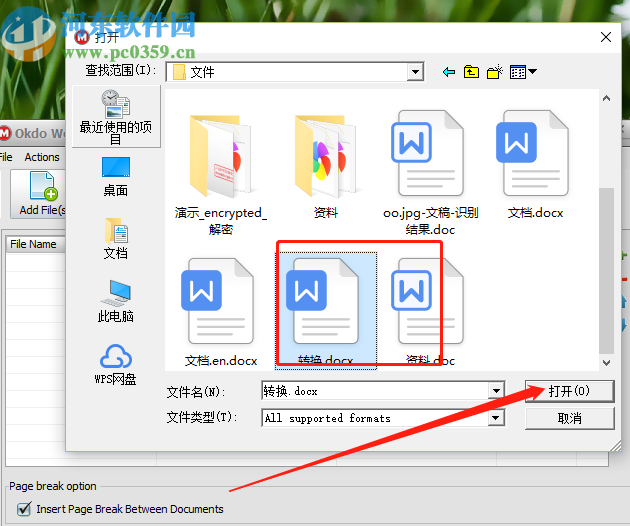Click the 打开(O) button
Image resolution: width=630 pixels, height=526 pixels.
tap(570, 391)
